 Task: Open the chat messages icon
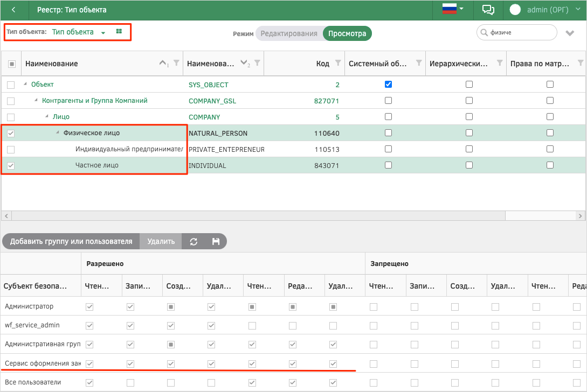pos(488,10)
